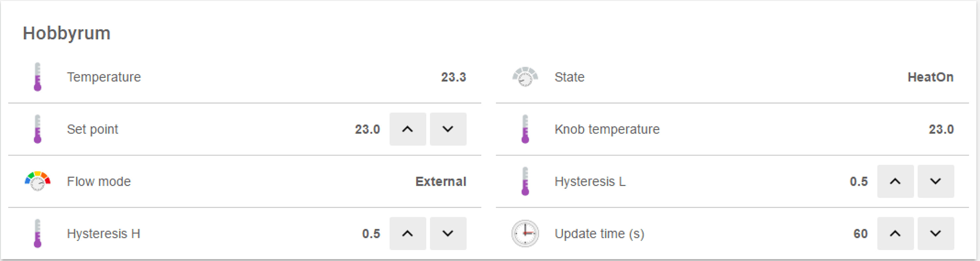The height and width of the screenshot is (261, 980).
Task: Click the Update time clock icon
Action: coord(525,233)
